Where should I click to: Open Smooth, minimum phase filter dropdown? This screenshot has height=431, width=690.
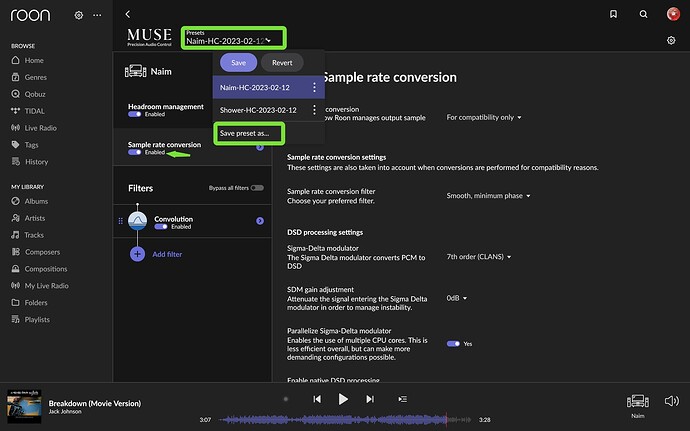tap(487, 196)
